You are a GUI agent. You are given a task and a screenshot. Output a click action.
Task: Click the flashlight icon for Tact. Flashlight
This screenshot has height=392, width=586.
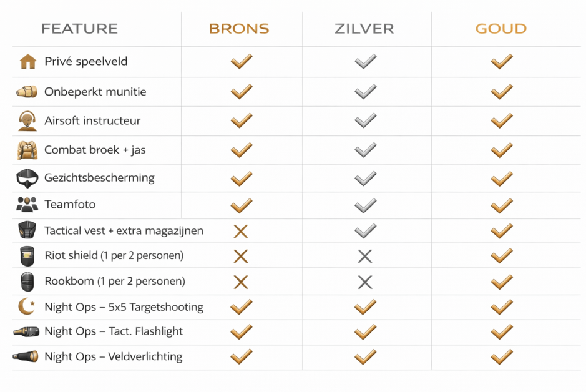(x=26, y=331)
